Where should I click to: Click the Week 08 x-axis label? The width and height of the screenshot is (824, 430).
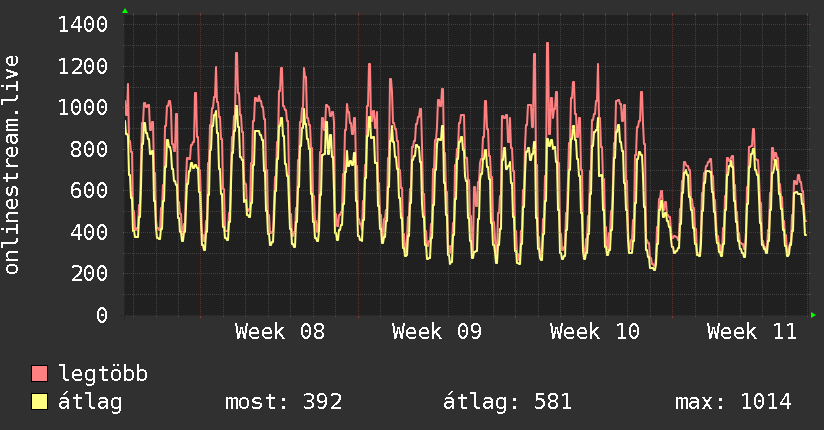(280, 332)
